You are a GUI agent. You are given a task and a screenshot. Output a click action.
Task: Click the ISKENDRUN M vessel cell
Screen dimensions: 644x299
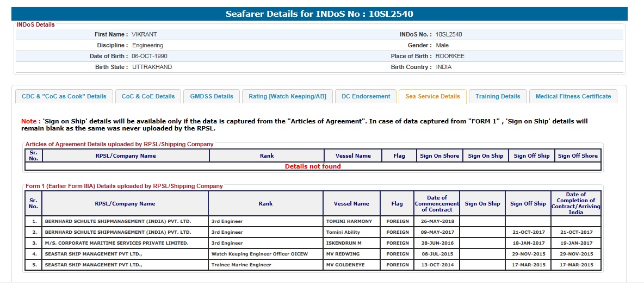pyautogui.click(x=344, y=243)
